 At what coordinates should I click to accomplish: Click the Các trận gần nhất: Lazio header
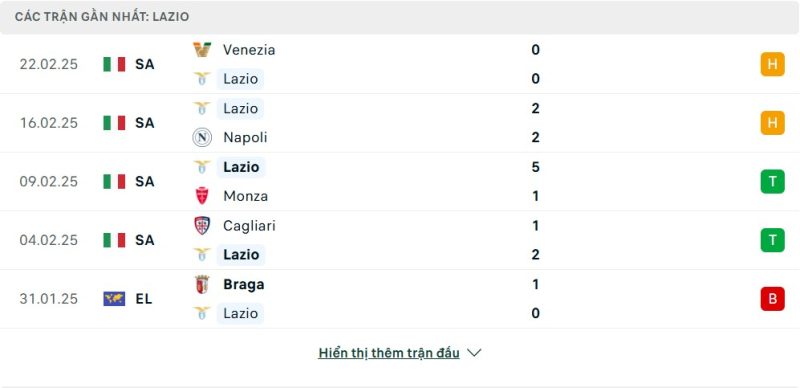(102, 17)
